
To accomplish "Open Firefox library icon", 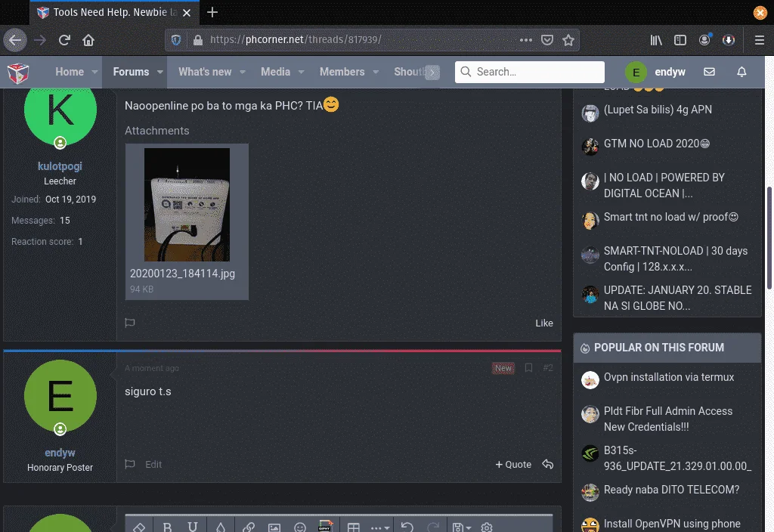I will (656, 40).
